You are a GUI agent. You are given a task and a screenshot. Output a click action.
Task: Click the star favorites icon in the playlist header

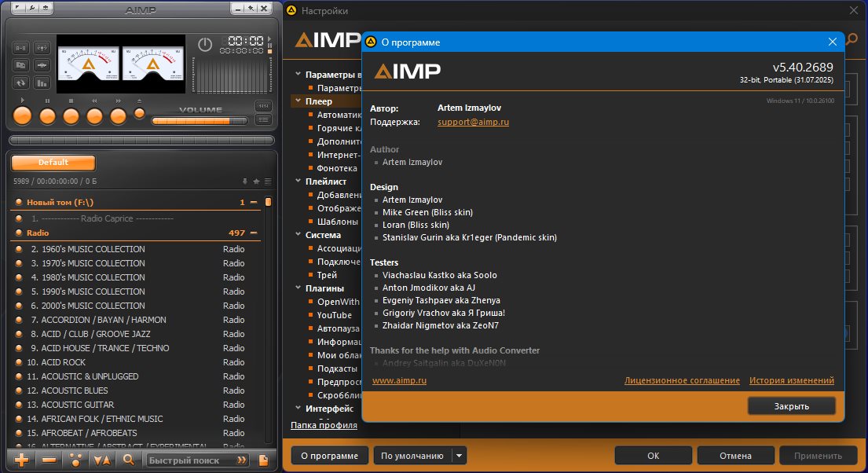coord(256,181)
